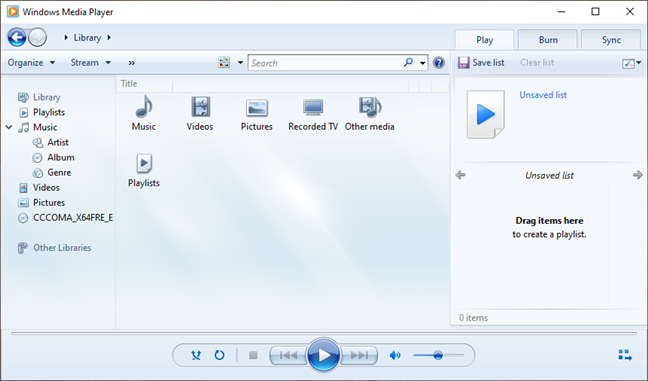The image size is (648, 381).
Task: Click the Title column header
Action: [x=129, y=83]
